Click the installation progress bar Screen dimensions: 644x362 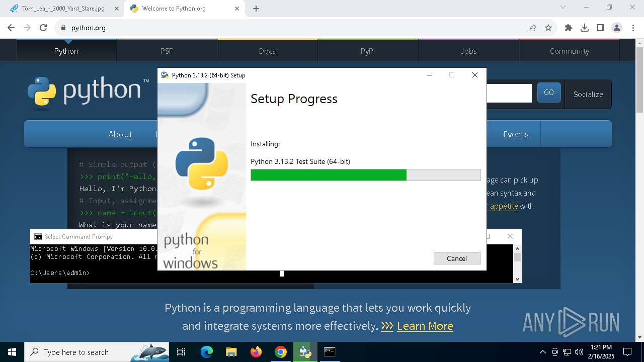pyautogui.click(x=366, y=175)
